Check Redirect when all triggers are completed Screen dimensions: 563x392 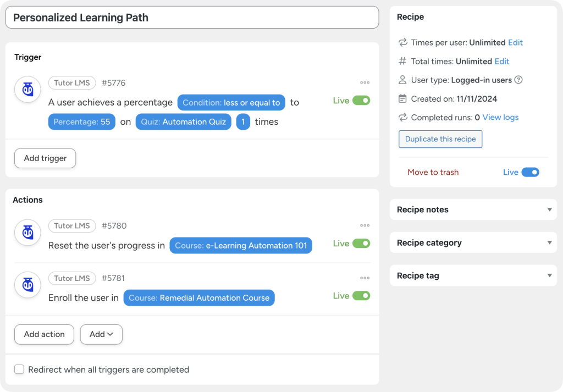pyautogui.click(x=19, y=369)
